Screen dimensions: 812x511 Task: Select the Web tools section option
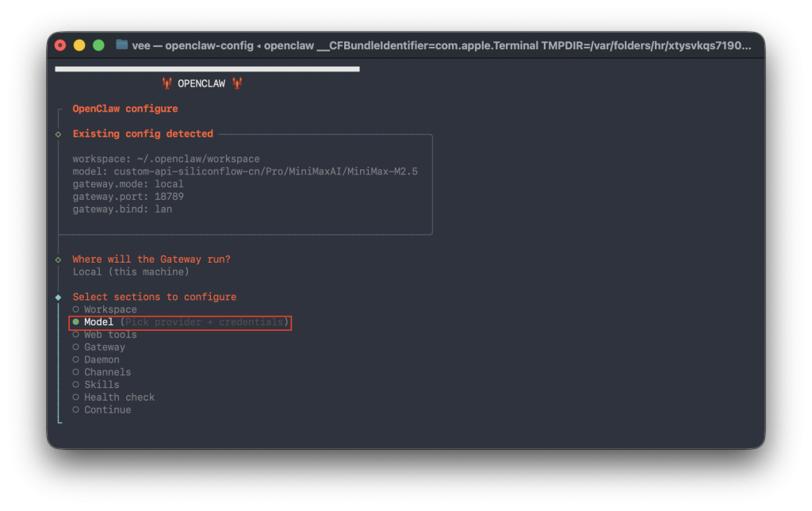click(109, 335)
